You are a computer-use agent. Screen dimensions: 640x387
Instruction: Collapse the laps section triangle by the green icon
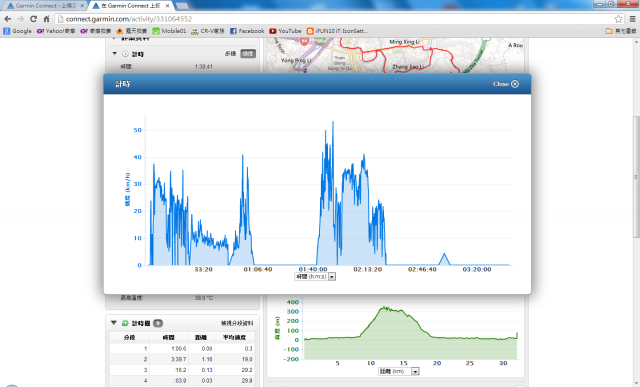(x=114, y=322)
